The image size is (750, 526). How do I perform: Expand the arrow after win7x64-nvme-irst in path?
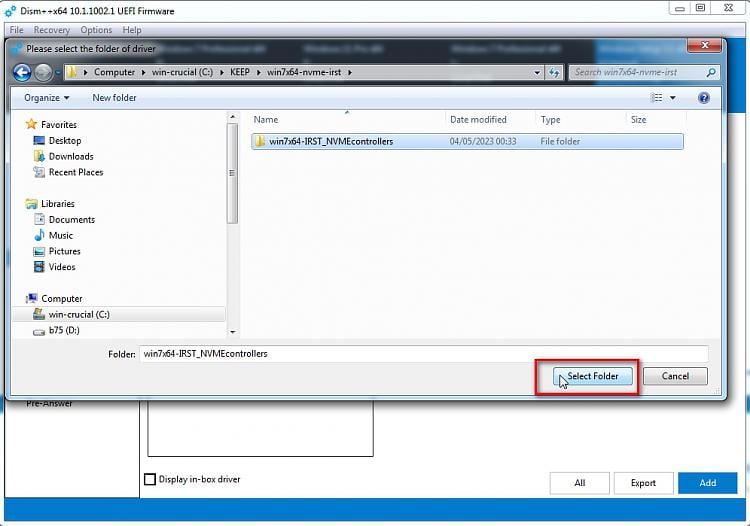tap(350, 72)
